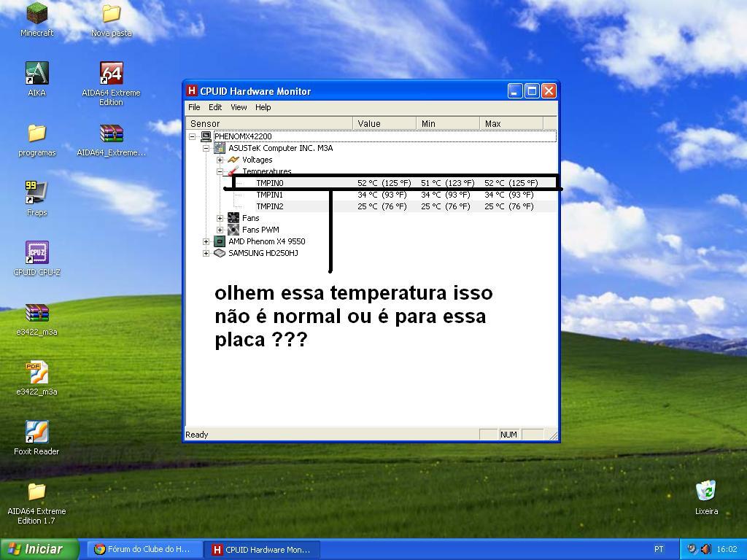
Task: Select the Fraps desktop shortcut
Action: tap(36, 192)
